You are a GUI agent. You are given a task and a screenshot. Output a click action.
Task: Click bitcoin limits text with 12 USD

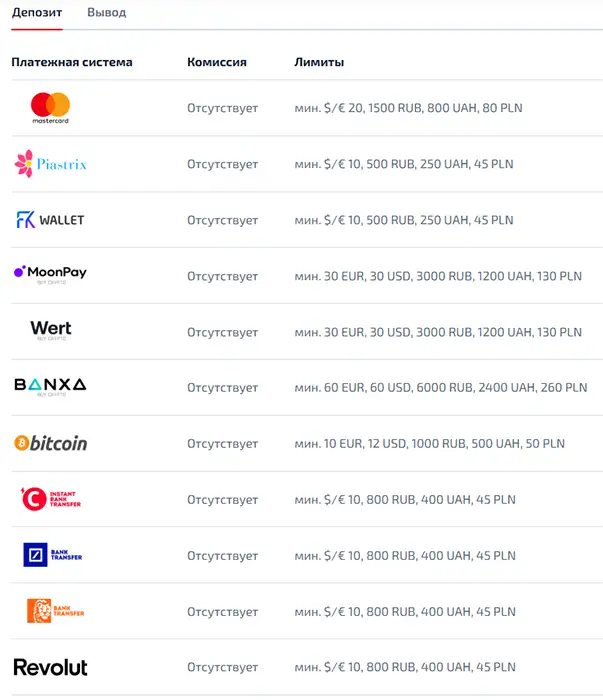coord(429,444)
